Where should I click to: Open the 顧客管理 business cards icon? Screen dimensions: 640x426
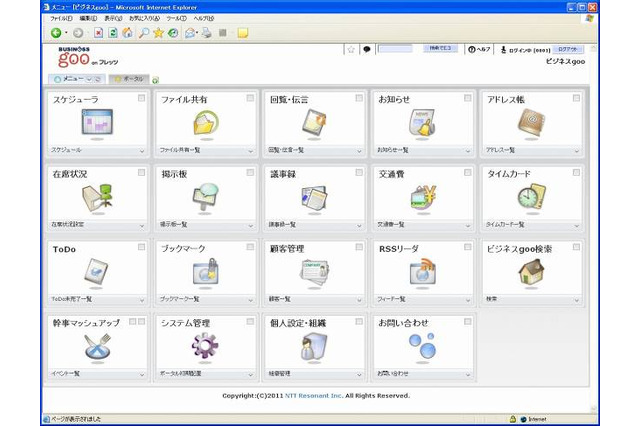[314, 272]
